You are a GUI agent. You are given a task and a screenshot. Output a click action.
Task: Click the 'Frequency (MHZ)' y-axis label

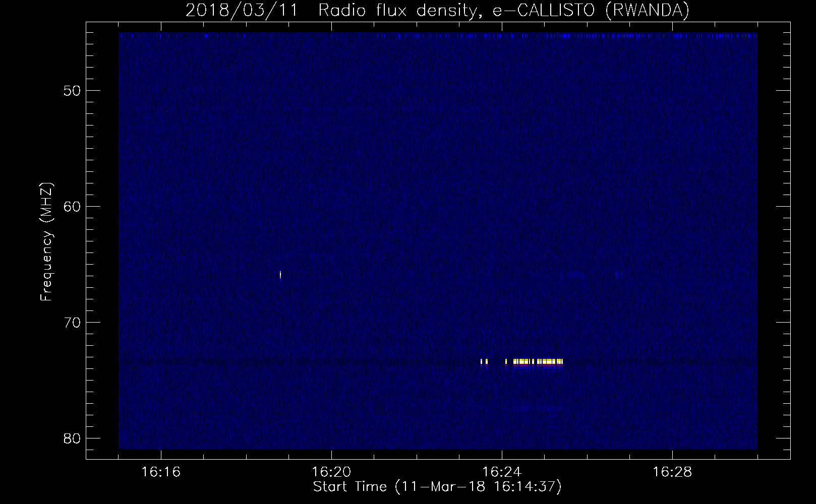pyautogui.click(x=46, y=242)
